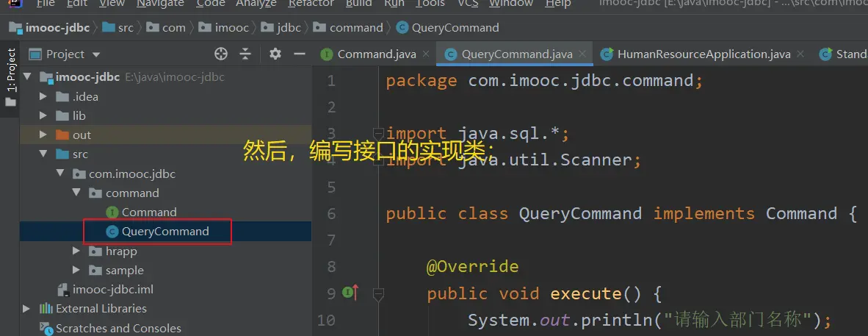Click the QueryCommand breadcrumb item
Image resolution: width=868 pixels, height=336 pixels.
click(455, 28)
